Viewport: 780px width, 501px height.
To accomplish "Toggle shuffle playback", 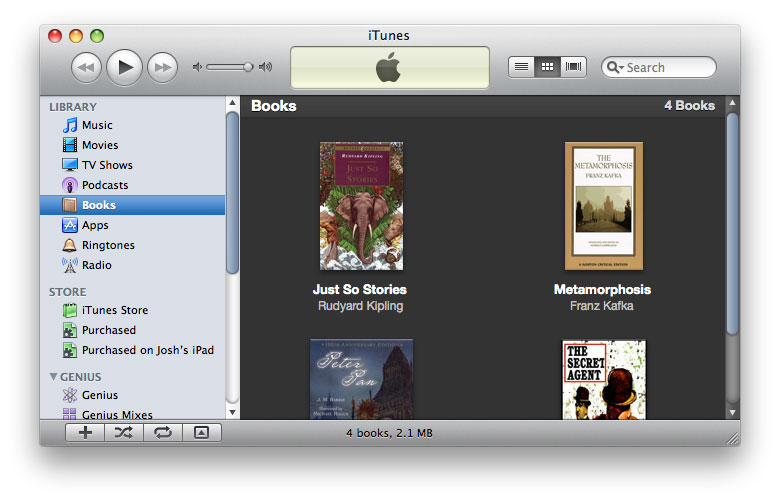I will [124, 432].
